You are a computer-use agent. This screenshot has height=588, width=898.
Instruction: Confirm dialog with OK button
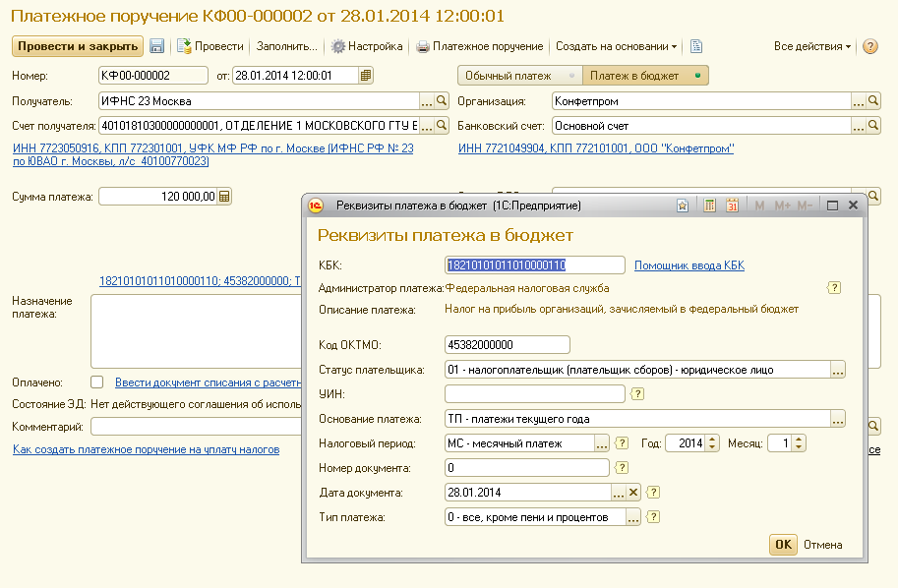pos(783,545)
